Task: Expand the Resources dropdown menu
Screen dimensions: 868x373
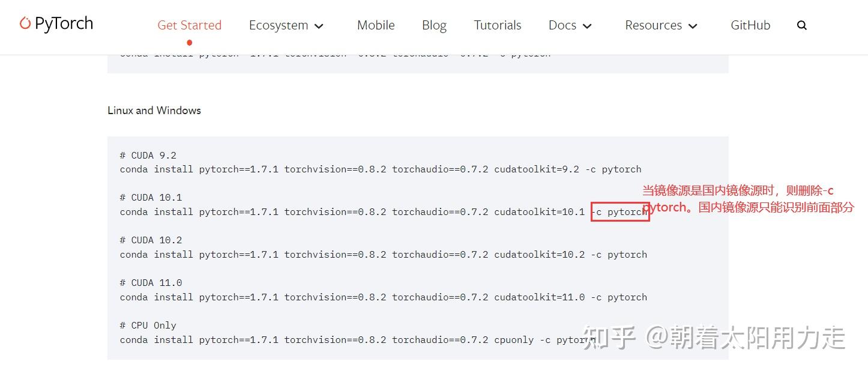Action: point(653,25)
